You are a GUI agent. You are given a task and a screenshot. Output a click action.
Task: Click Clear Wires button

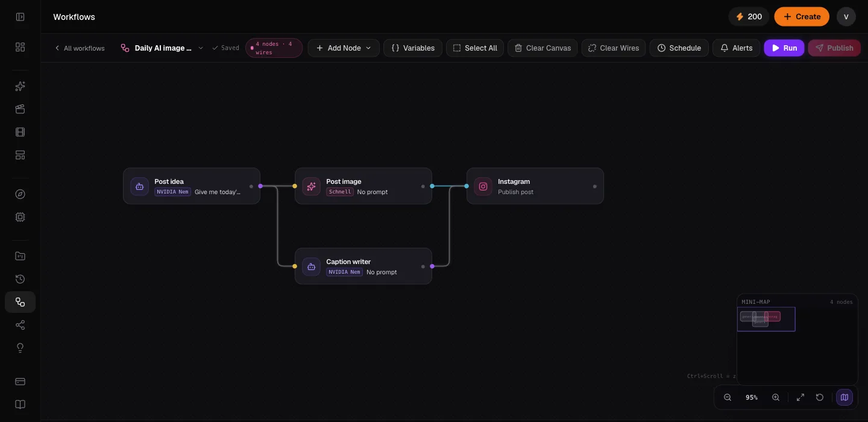[614, 48]
